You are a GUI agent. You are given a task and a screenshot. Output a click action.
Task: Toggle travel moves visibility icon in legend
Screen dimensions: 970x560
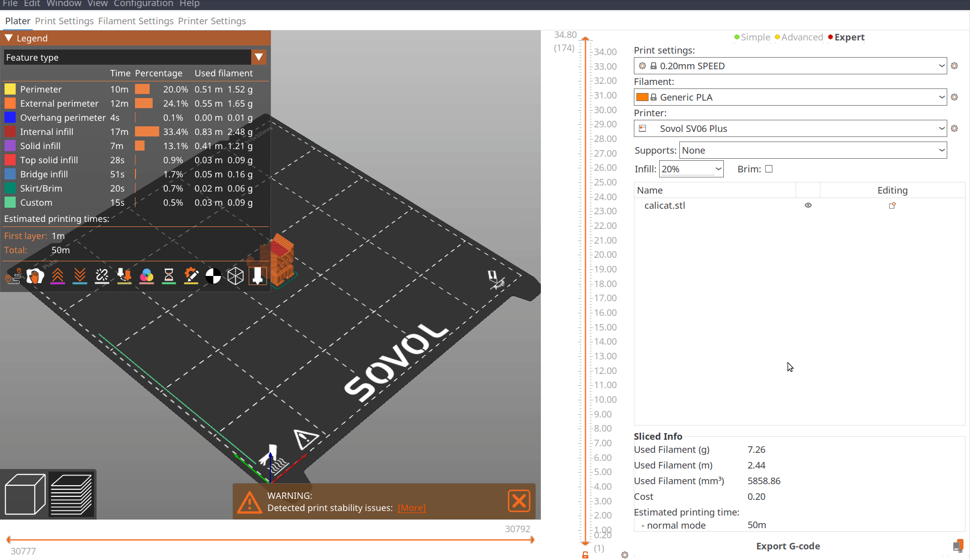[x=13, y=276]
